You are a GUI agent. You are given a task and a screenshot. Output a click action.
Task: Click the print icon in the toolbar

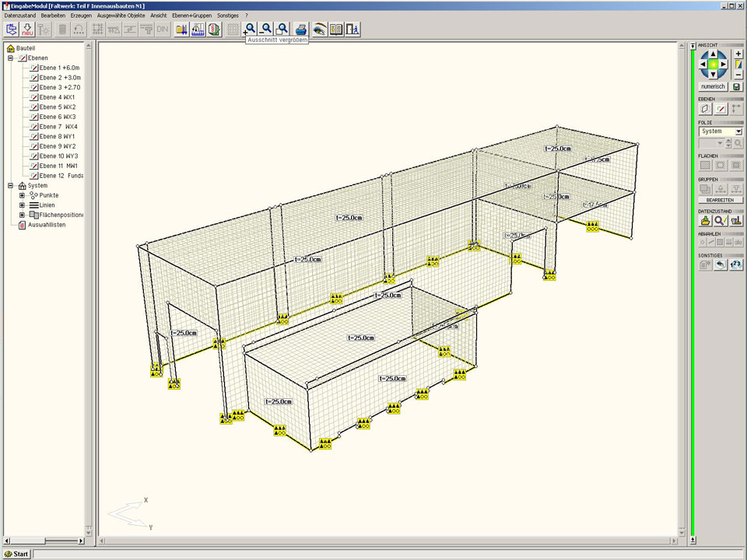coord(301,29)
